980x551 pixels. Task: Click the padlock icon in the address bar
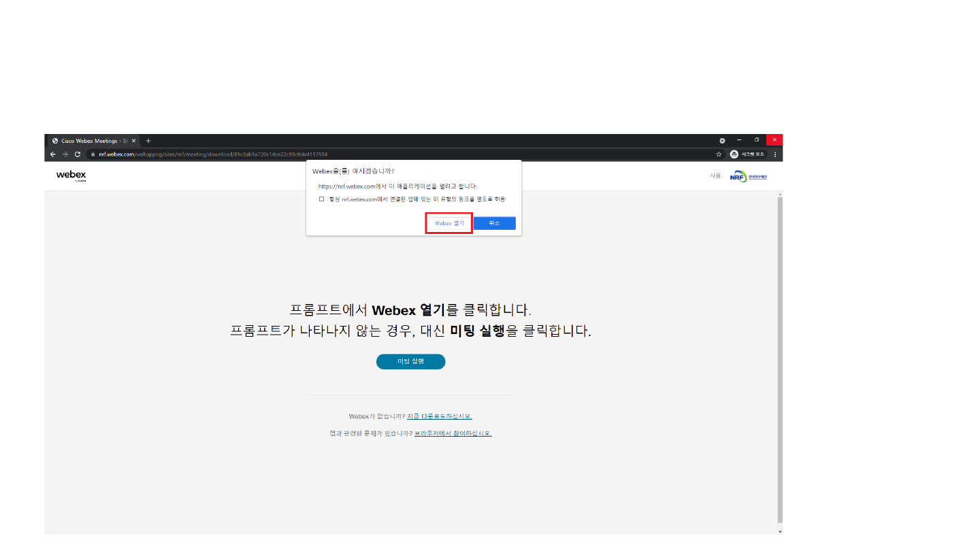pos(92,154)
